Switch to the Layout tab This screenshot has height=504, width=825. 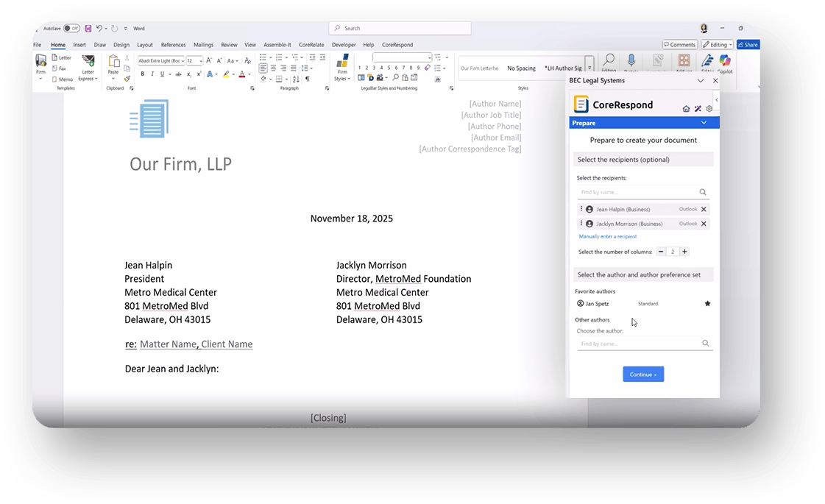[x=145, y=45]
